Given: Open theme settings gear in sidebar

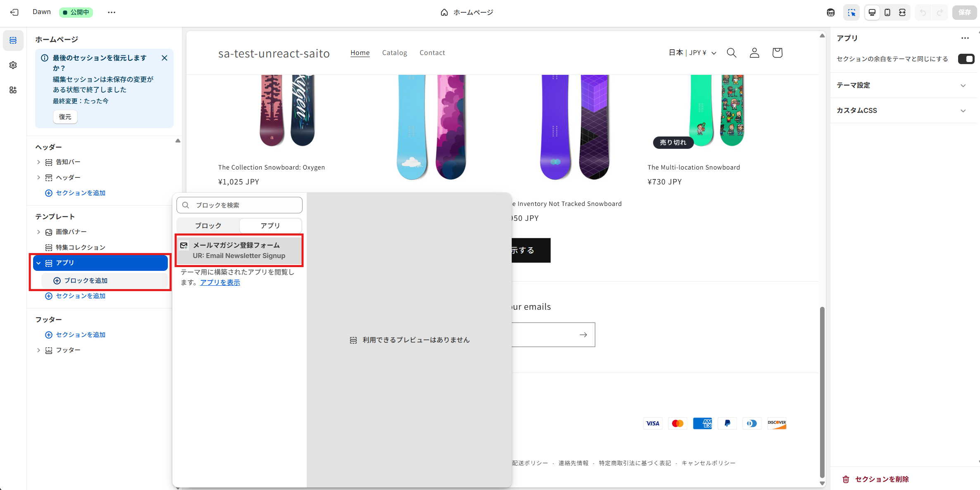Looking at the screenshot, I should coord(13,65).
